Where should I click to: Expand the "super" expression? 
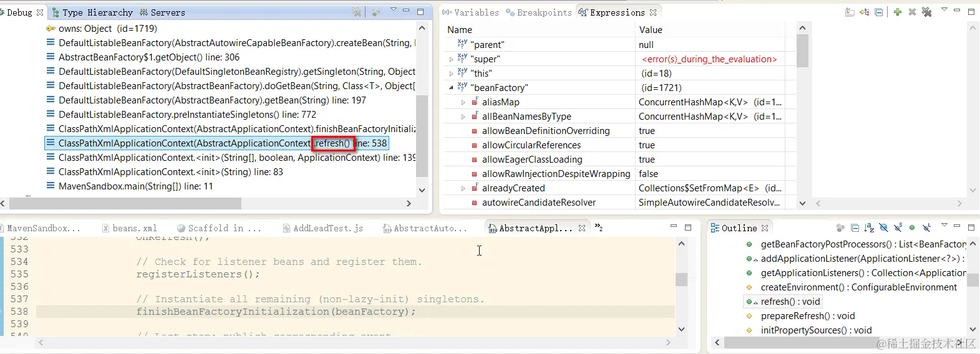tap(452, 59)
